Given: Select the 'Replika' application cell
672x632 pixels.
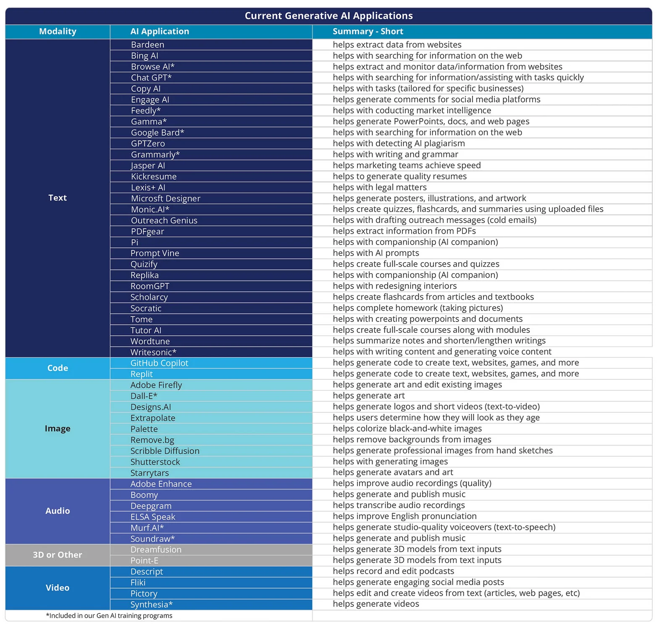Looking at the screenshot, I should click(x=211, y=275).
